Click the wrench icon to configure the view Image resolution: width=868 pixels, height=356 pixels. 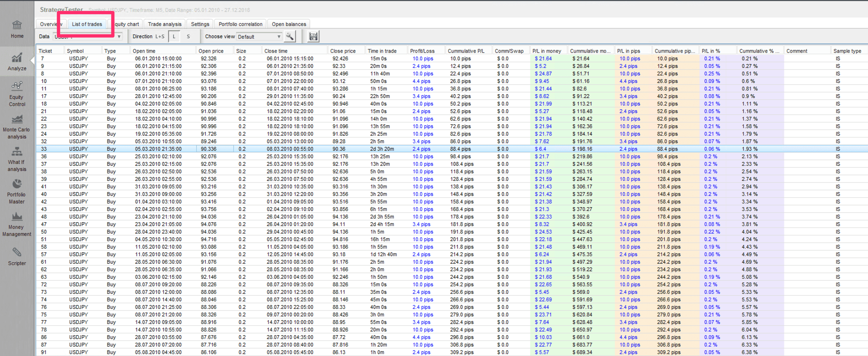(290, 36)
